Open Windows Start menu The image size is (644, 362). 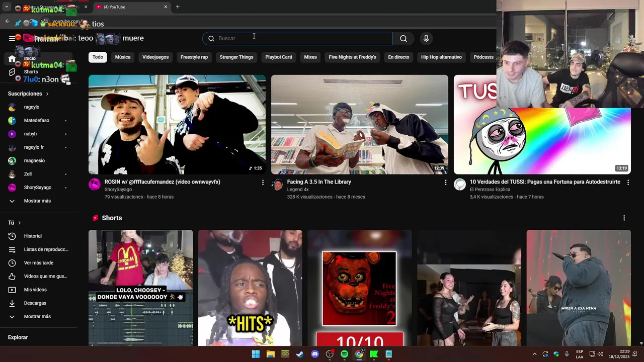(x=256, y=354)
